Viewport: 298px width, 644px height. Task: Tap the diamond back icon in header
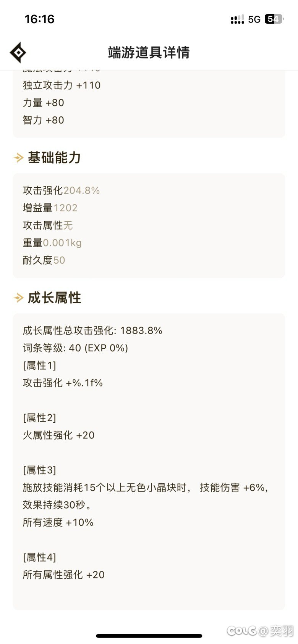pos(18,52)
